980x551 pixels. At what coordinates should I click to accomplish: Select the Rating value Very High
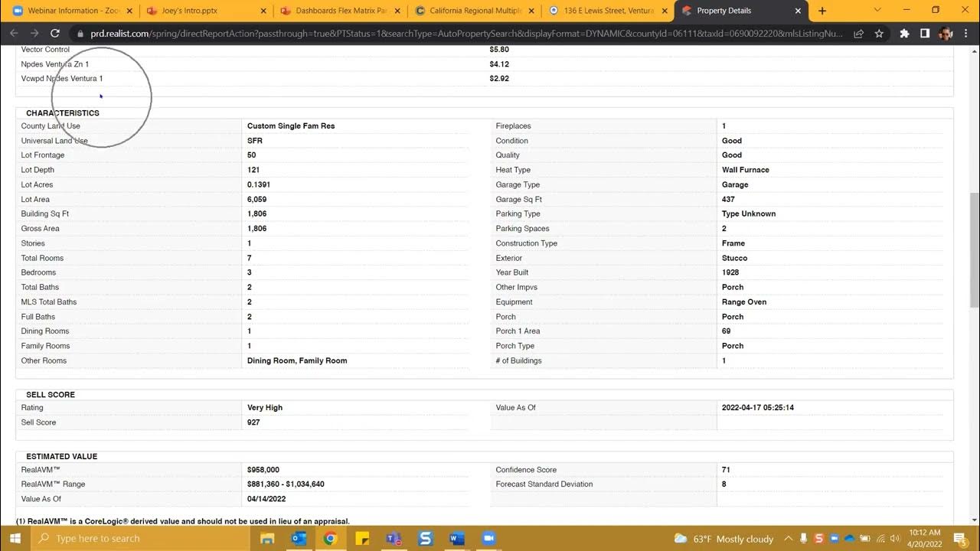[265, 408]
